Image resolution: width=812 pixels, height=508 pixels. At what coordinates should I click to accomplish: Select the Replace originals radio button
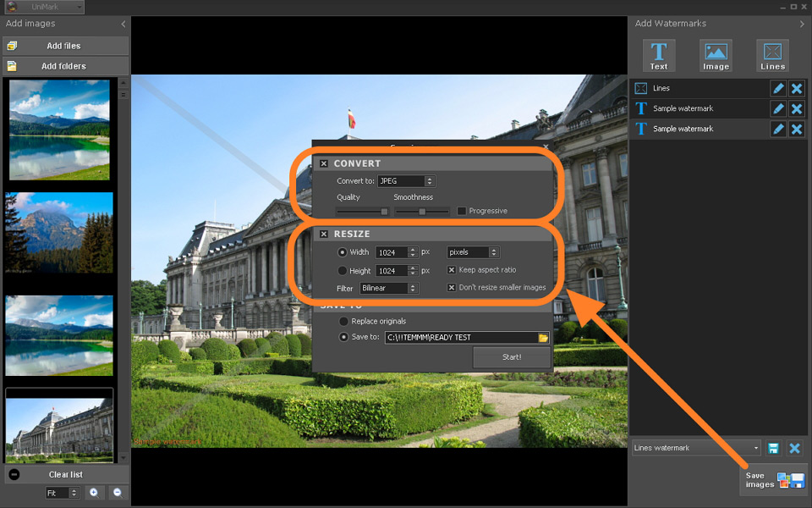[343, 322]
